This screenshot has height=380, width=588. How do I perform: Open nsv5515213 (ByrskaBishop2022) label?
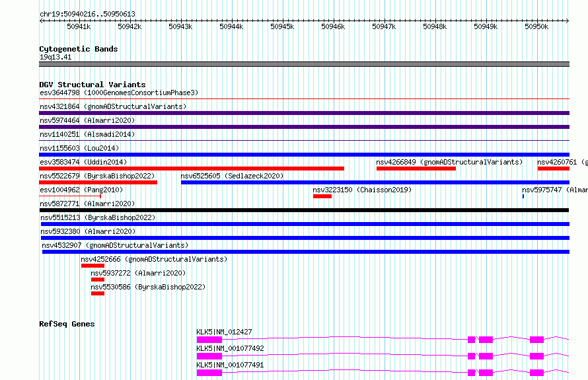point(98,217)
